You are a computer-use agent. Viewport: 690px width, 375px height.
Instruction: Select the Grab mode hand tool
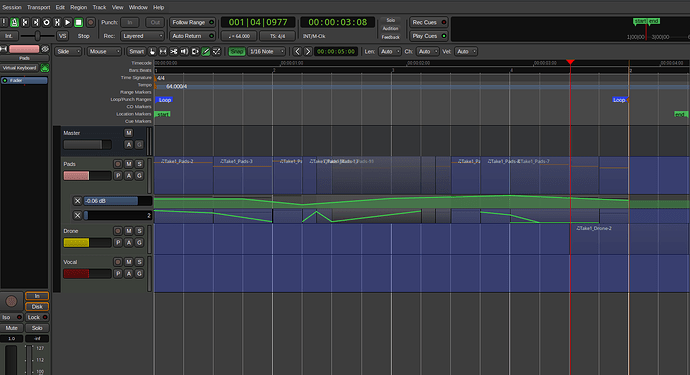pyautogui.click(x=152, y=51)
